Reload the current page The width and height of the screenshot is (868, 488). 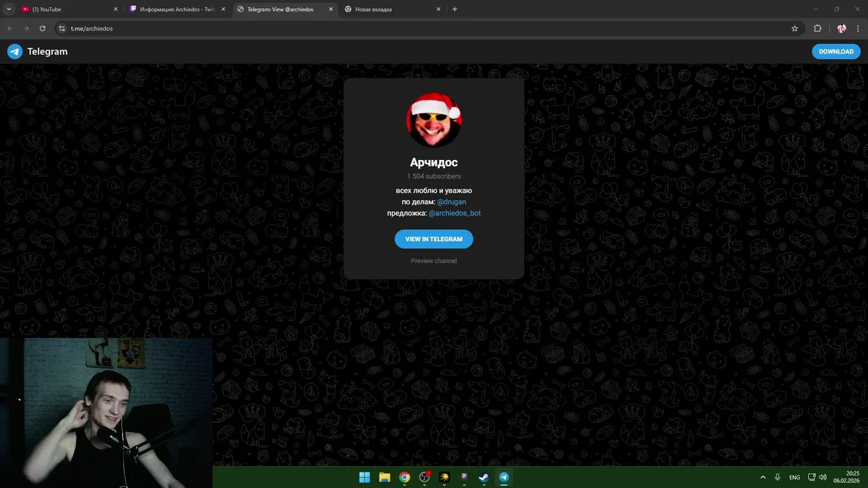(x=42, y=28)
